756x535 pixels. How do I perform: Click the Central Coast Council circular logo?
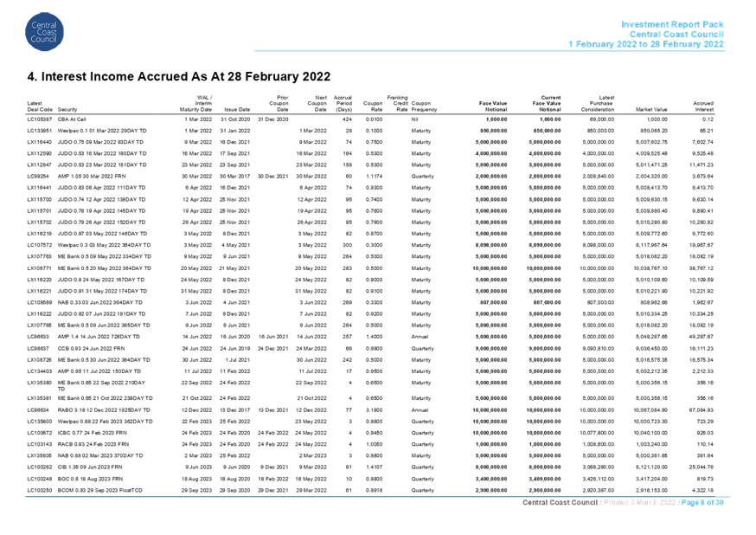coord(44,33)
